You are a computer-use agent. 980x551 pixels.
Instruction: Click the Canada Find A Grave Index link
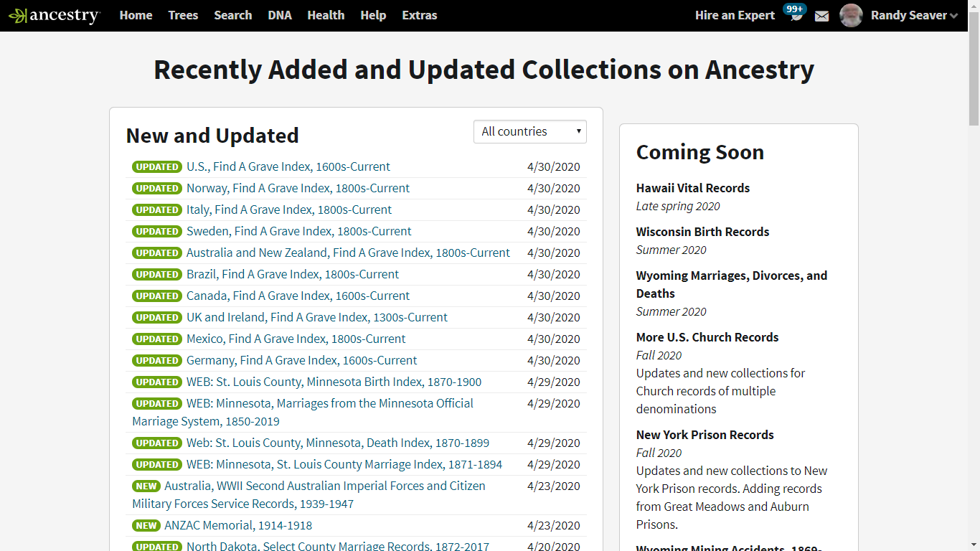coord(297,296)
